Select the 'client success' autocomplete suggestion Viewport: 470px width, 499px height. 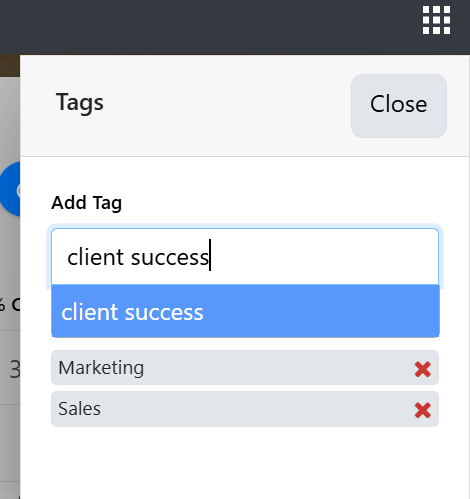coord(245,311)
